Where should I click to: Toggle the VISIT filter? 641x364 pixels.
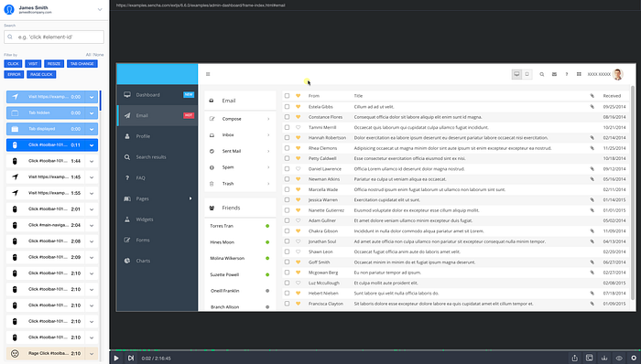pyautogui.click(x=33, y=64)
